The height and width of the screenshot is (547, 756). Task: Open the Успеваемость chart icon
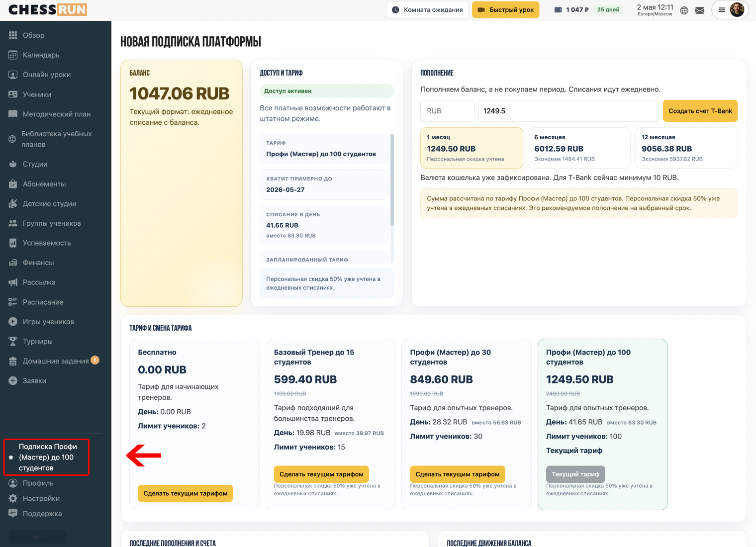point(13,243)
